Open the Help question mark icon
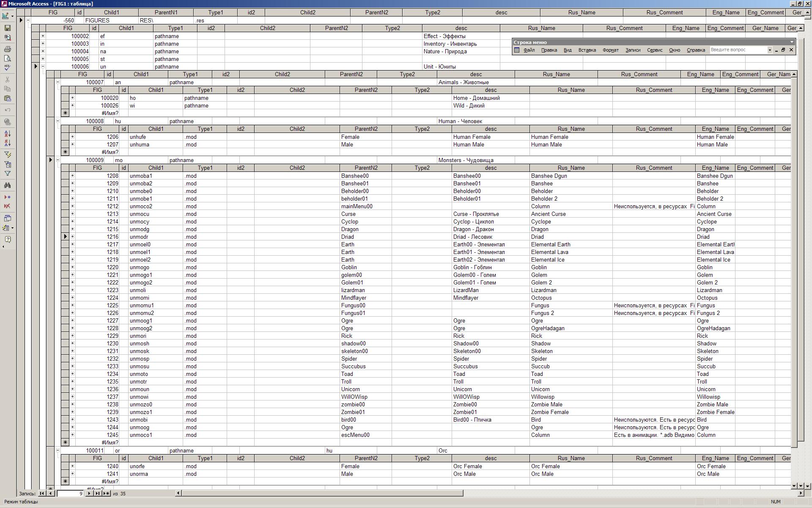This screenshot has height=508, width=812. pos(7,239)
